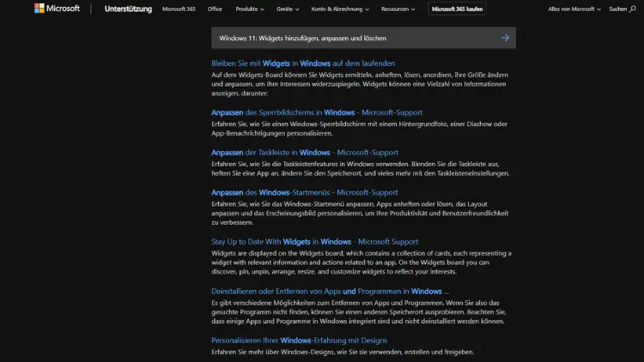Click the Suchen label in header
This screenshot has width=644, height=362.
pyautogui.click(x=617, y=9)
